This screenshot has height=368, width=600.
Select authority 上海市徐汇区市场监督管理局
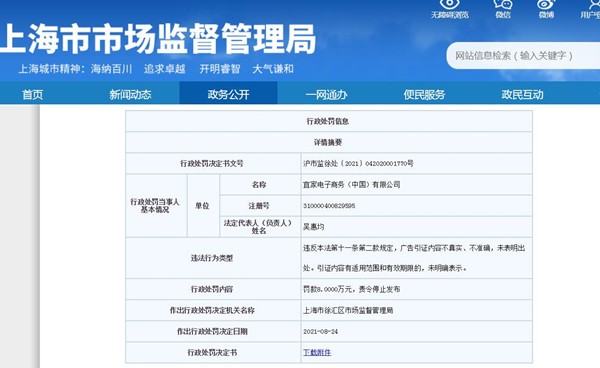point(348,310)
